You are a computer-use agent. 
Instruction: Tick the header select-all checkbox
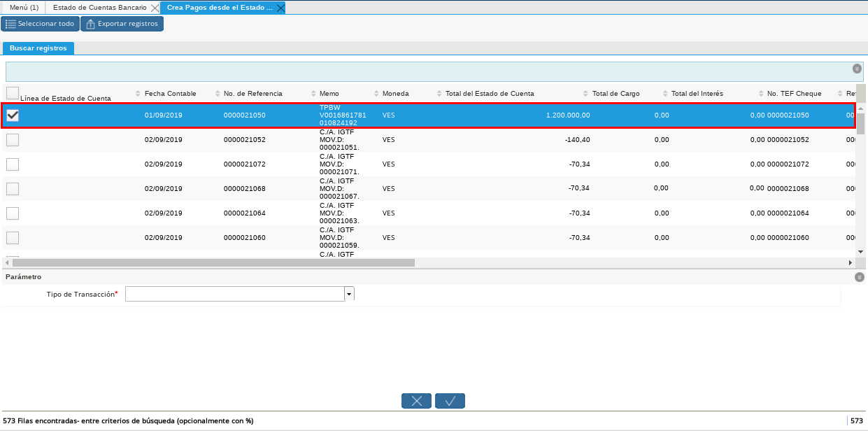13,92
